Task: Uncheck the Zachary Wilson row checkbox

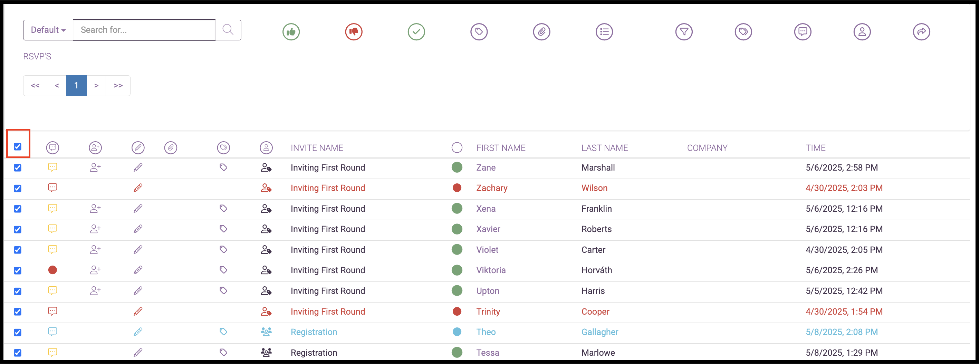Action: coord(18,188)
